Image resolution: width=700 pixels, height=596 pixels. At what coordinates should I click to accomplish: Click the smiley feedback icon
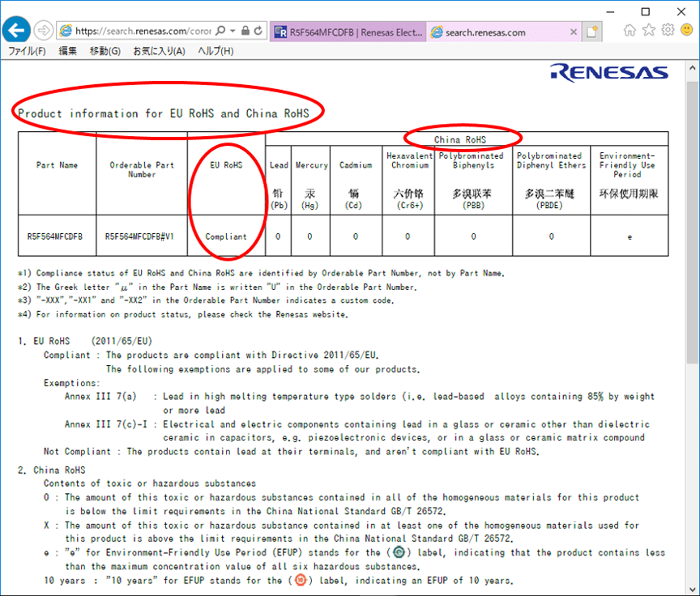coord(686,31)
